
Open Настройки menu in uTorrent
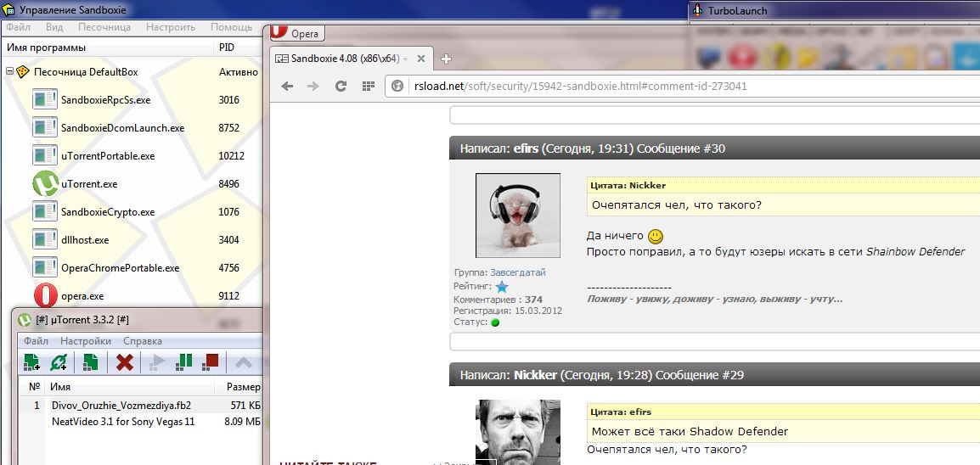pyautogui.click(x=85, y=340)
